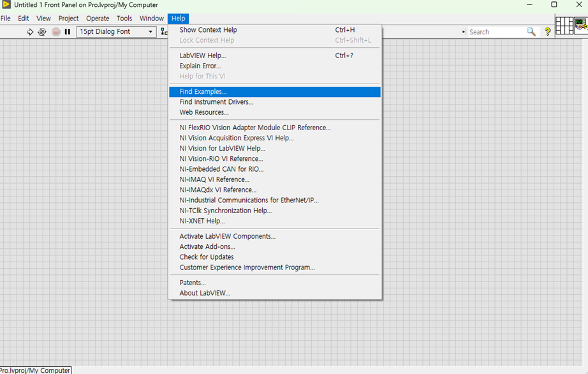
Task: Open NI-TClk Synchronization Help
Action: [275, 211]
